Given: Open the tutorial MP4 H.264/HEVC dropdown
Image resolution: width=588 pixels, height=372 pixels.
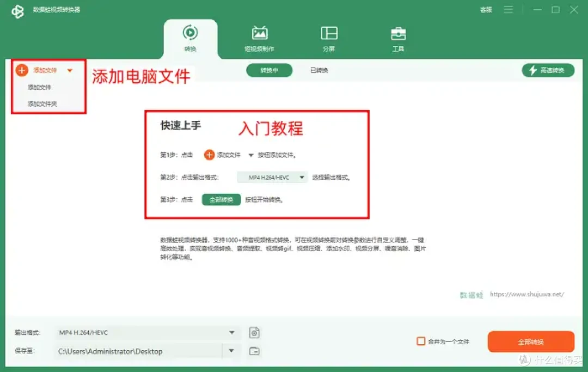Looking at the screenshot, I should pyautogui.click(x=272, y=178).
